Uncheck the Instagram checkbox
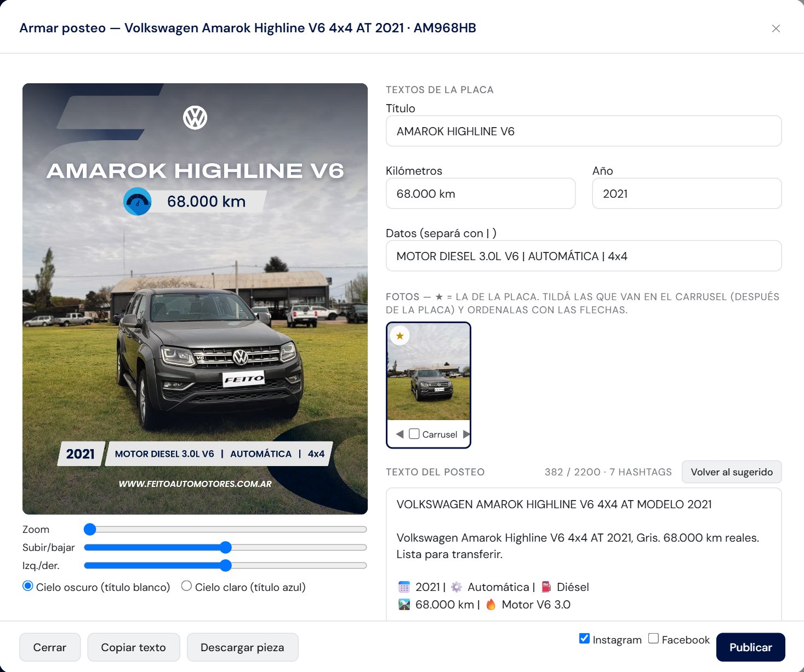 (x=584, y=639)
